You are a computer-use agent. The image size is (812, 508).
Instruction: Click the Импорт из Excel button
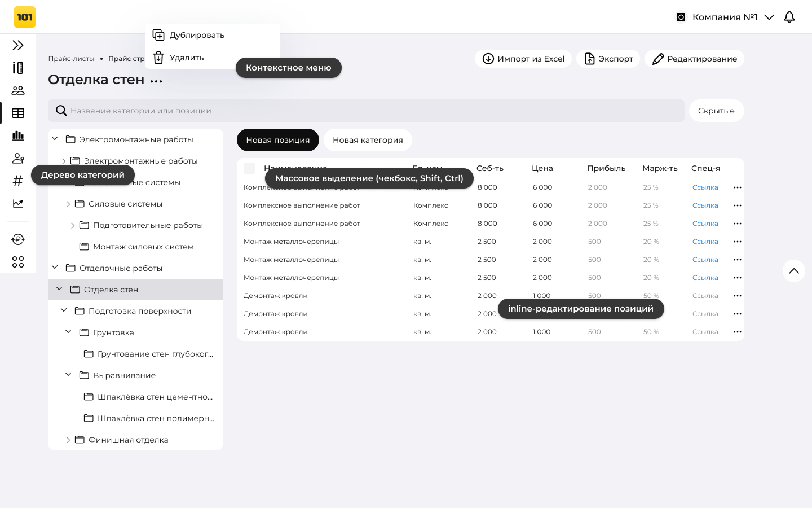(523, 59)
